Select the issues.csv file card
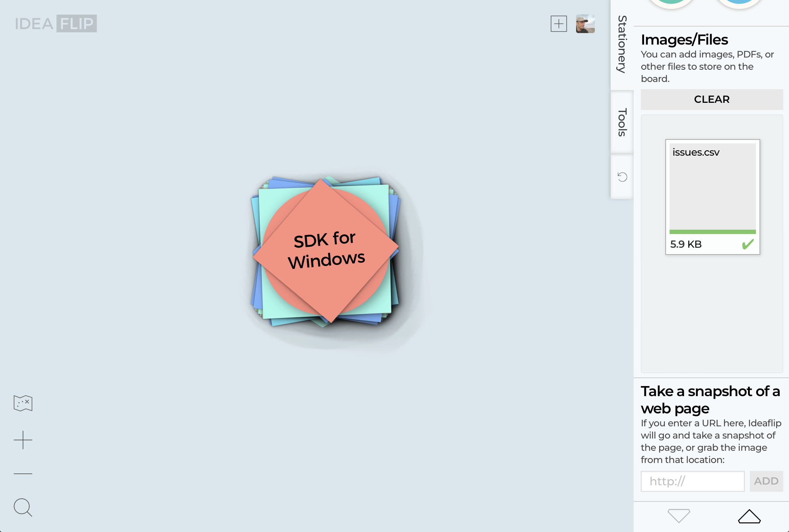The width and height of the screenshot is (789, 532). (x=712, y=197)
